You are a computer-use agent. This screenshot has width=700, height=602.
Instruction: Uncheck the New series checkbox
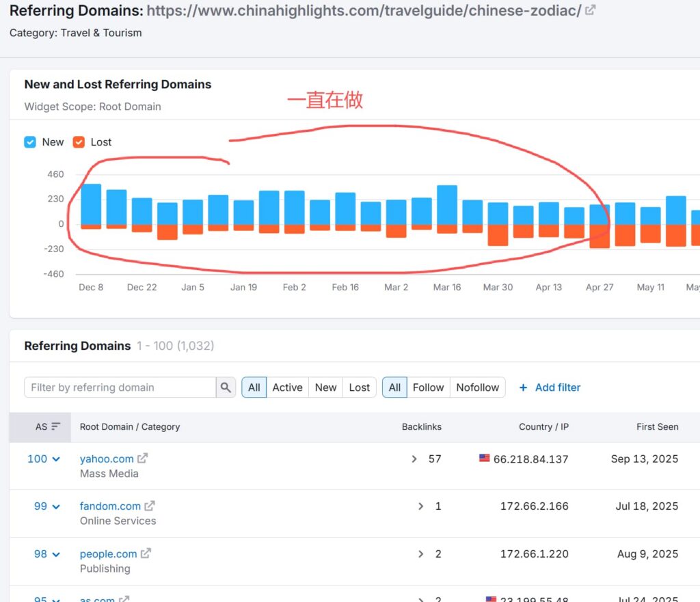tap(30, 142)
